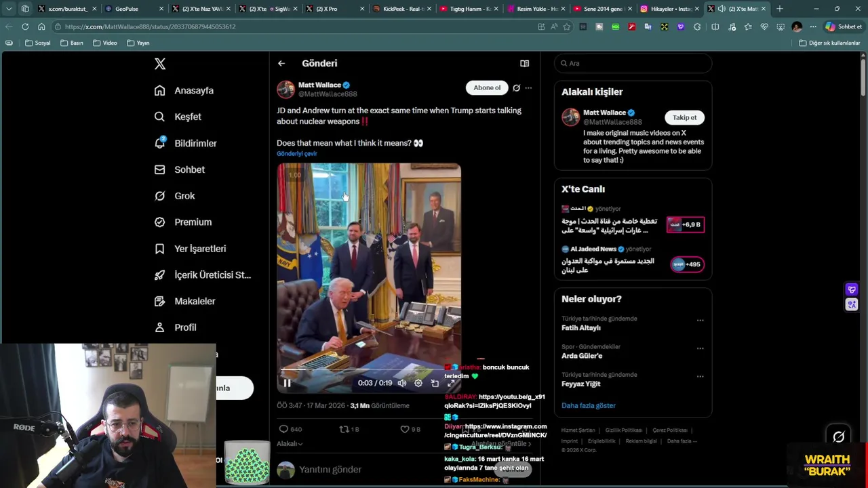This screenshot has height=488, width=868.
Task: Click the Sohbet et Copilot button
Action: [x=843, y=26]
